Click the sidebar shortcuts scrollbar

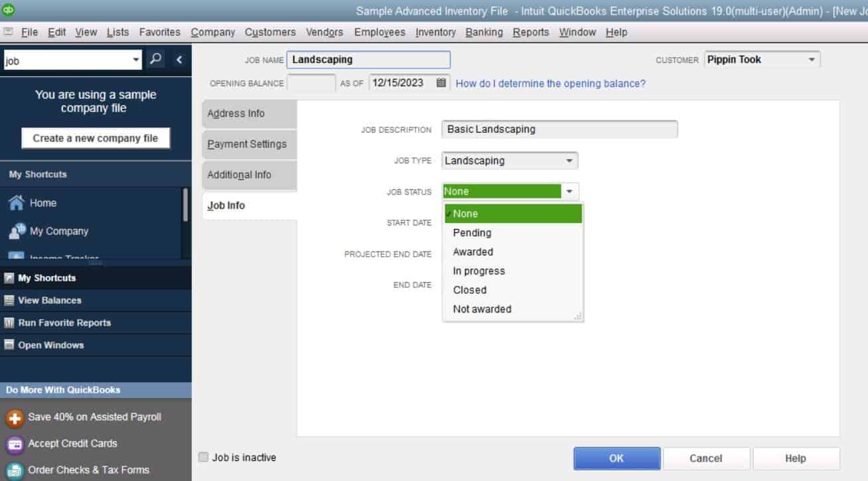(185, 204)
